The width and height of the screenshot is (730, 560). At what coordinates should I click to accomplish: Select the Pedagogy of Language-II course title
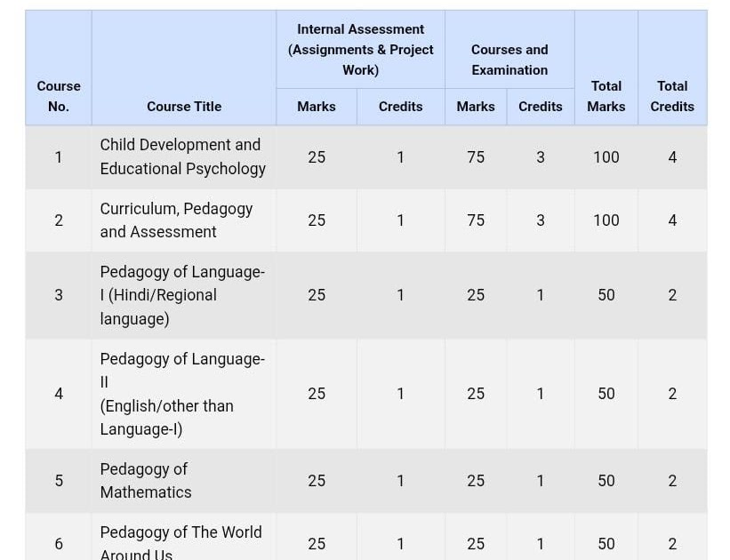coord(182,394)
